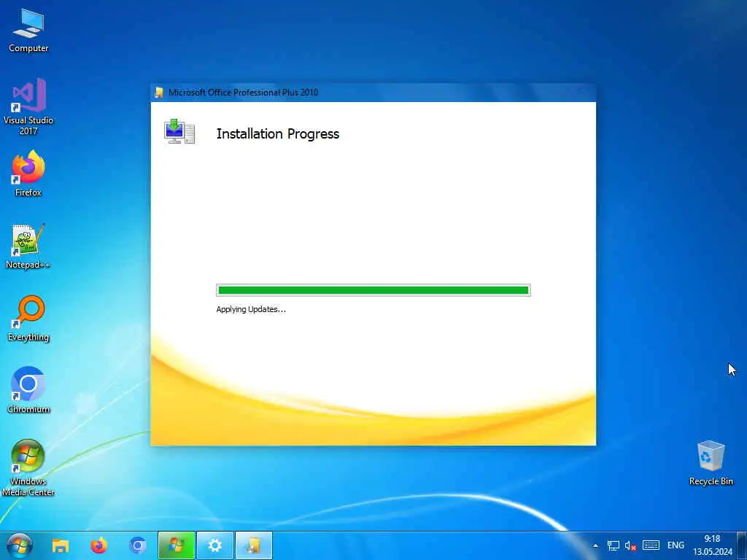Viewport: 747px width, 560px height.
Task: Open the clock showing 9:18
Action: point(712,545)
